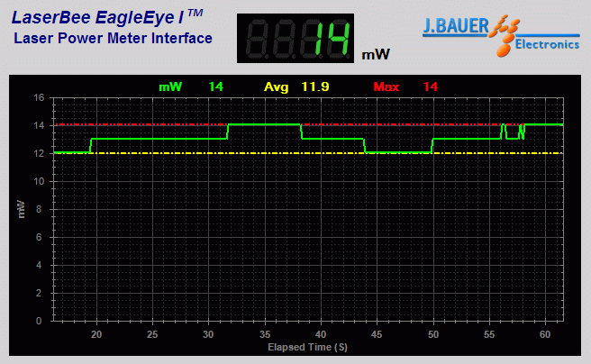Click the mW unit beside the digital display

[x=376, y=55]
